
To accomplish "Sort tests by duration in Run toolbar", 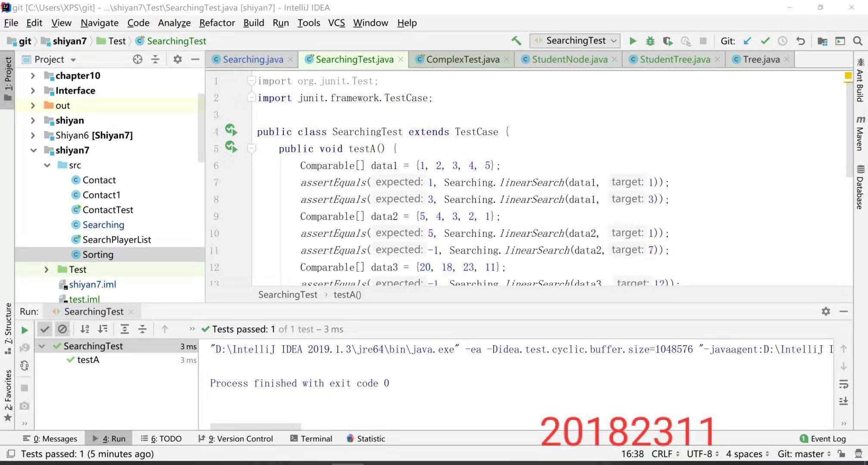I will pyautogui.click(x=103, y=329).
